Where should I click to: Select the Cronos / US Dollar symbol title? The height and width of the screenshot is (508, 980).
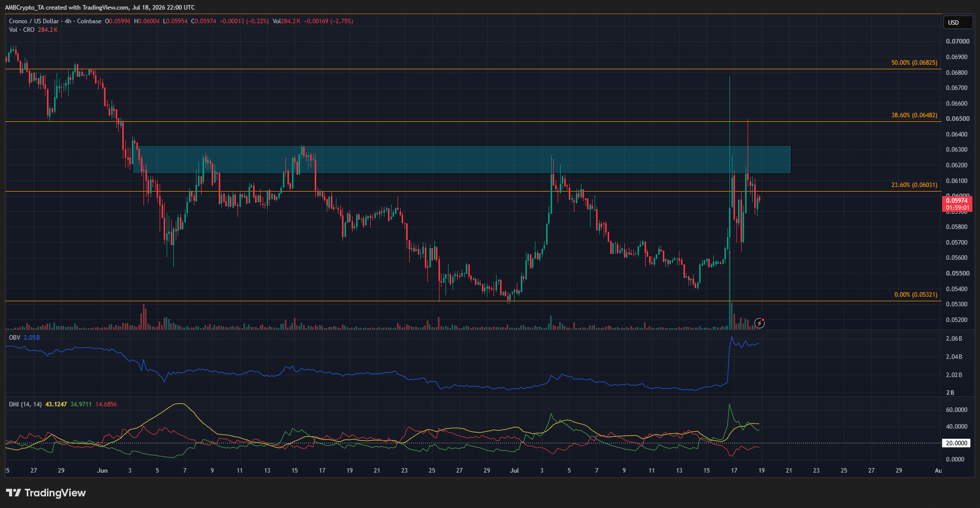(34, 21)
